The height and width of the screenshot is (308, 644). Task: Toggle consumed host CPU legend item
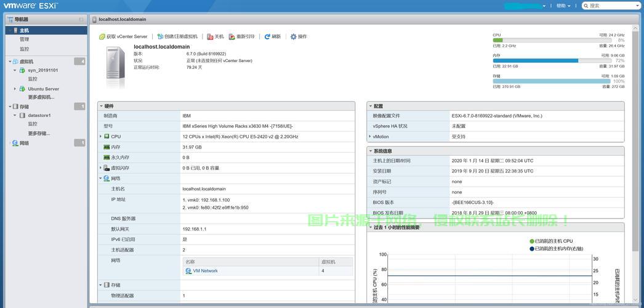551,241
